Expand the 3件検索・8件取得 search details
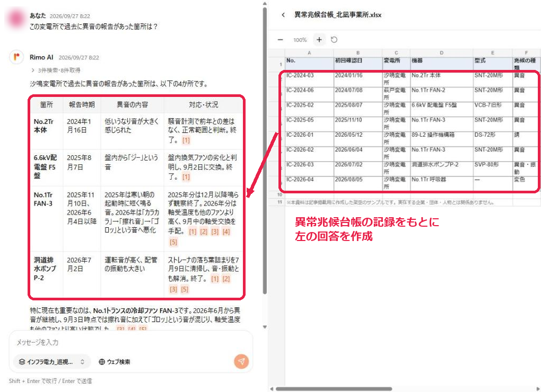 [56, 70]
